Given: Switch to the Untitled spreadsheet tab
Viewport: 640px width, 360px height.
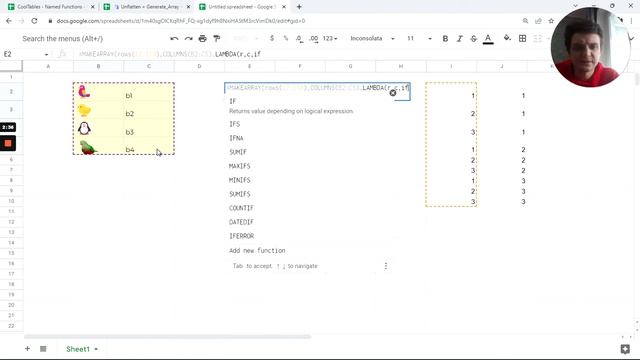Looking at the screenshot, I should point(243,7).
